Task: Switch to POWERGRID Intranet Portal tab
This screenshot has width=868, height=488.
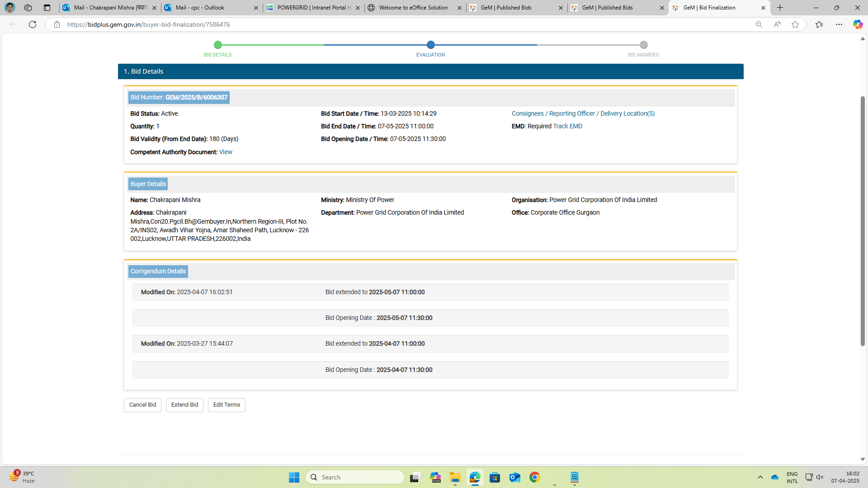Action: tap(313, 8)
